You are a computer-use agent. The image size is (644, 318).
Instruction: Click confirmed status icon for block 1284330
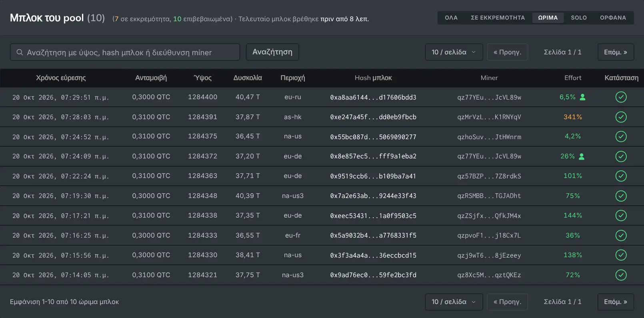[x=621, y=255]
